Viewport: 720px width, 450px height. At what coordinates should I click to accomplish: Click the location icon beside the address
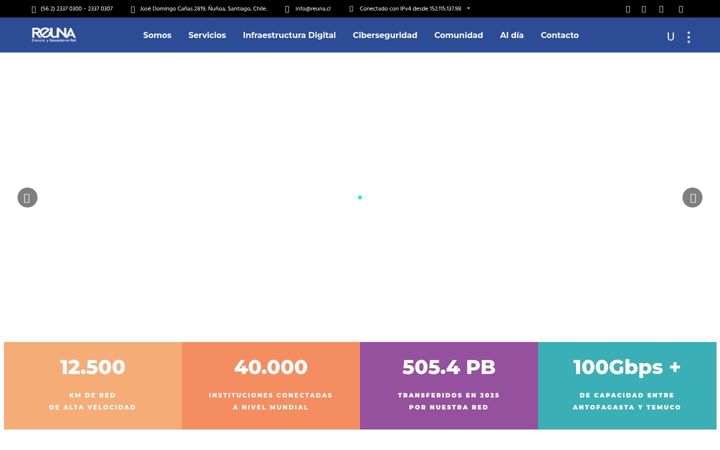tap(133, 9)
